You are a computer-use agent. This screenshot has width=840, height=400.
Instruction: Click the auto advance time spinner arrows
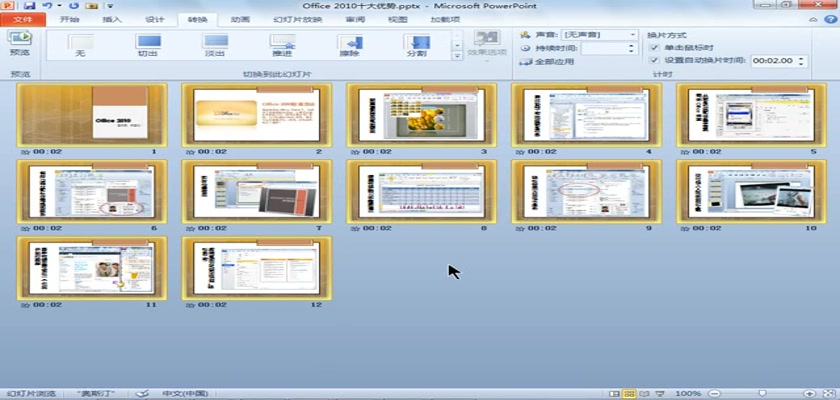pos(801,61)
